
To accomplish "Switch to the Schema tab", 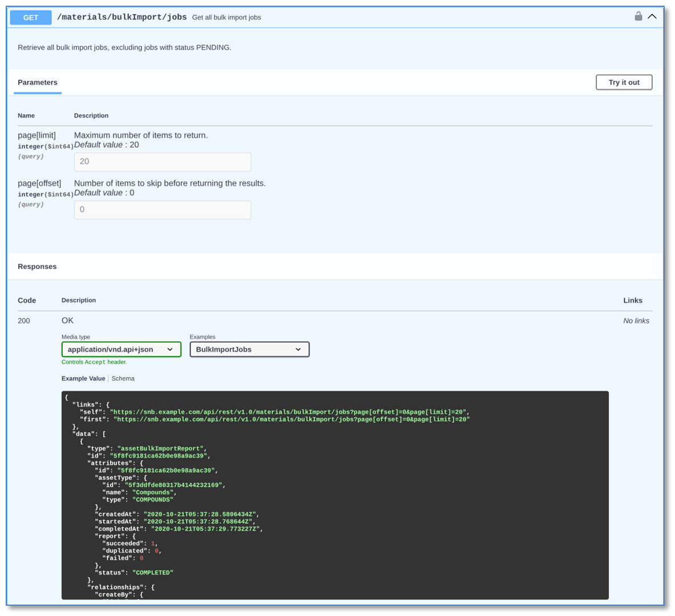I will [123, 379].
